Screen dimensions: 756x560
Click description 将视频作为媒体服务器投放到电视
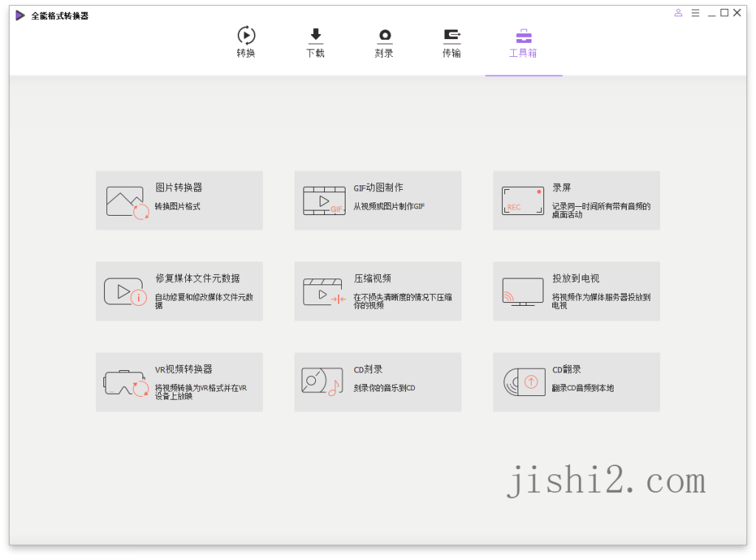(x=601, y=301)
